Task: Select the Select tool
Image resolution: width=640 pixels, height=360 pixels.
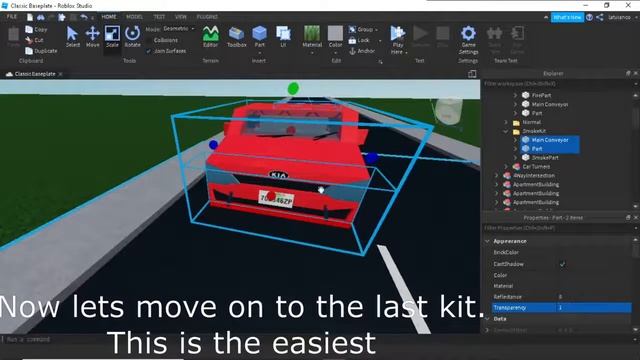Action: tap(72, 37)
